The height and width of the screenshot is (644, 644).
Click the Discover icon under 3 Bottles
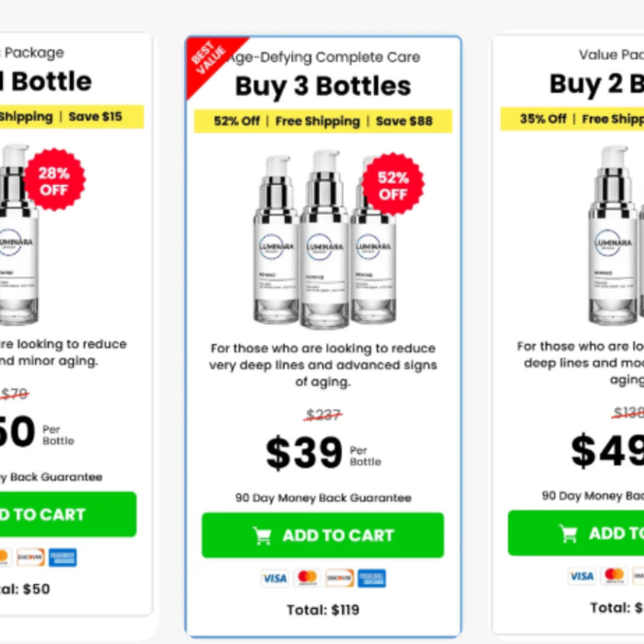coord(339,578)
